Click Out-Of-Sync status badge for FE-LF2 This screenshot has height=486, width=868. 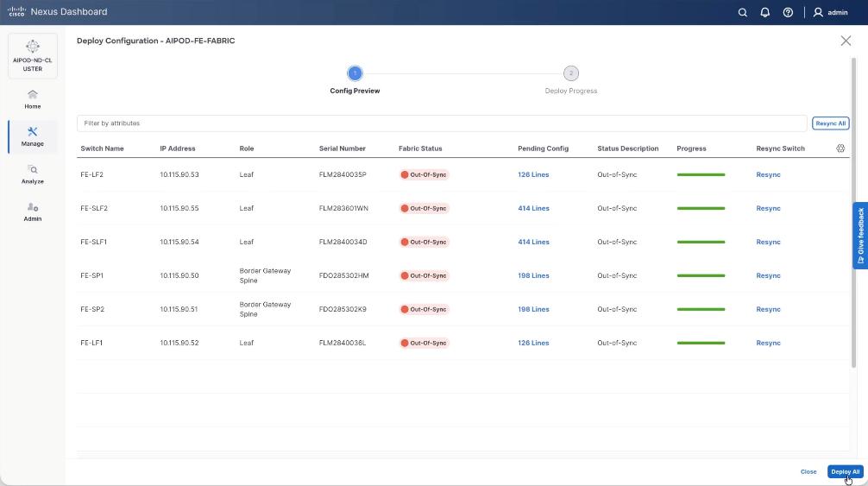pos(424,174)
